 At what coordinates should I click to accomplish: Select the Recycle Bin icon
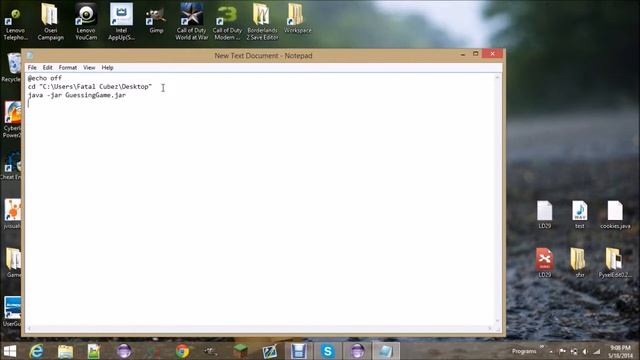coord(12,67)
